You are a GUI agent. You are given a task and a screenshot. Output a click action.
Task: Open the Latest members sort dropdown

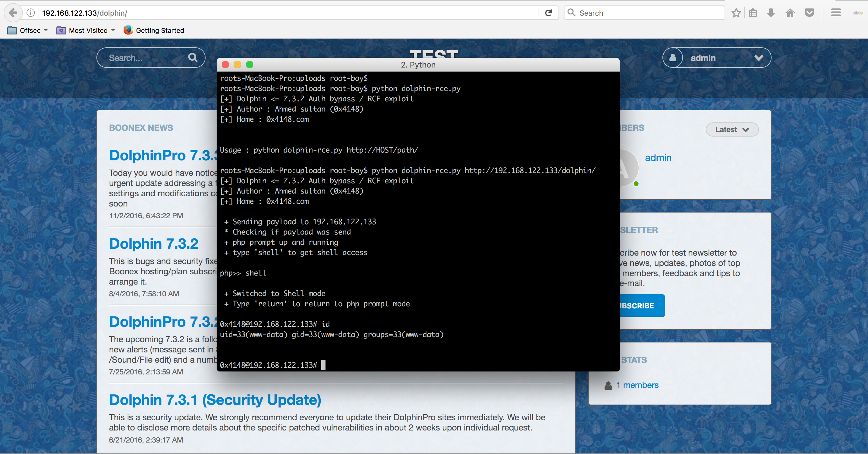coord(732,129)
